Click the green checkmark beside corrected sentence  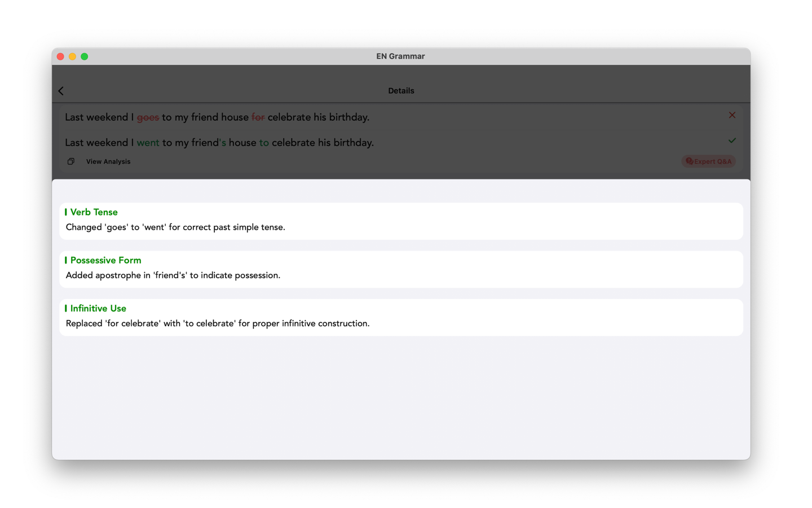pos(732,141)
